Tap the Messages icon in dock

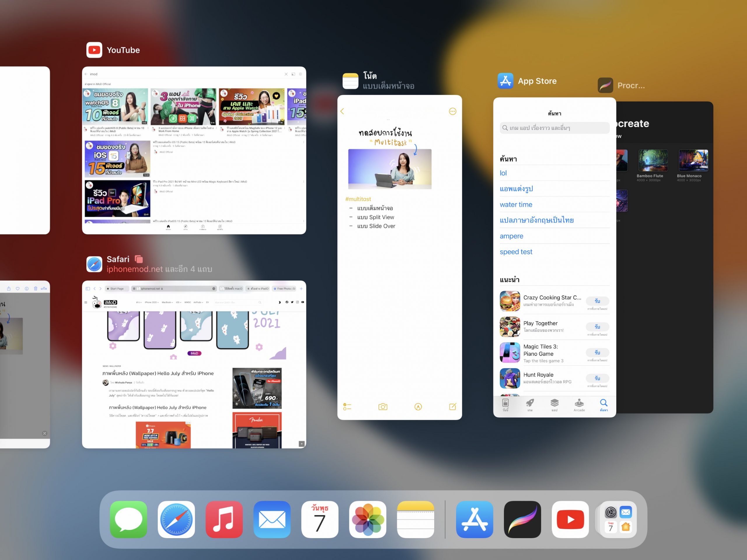pyautogui.click(x=128, y=519)
